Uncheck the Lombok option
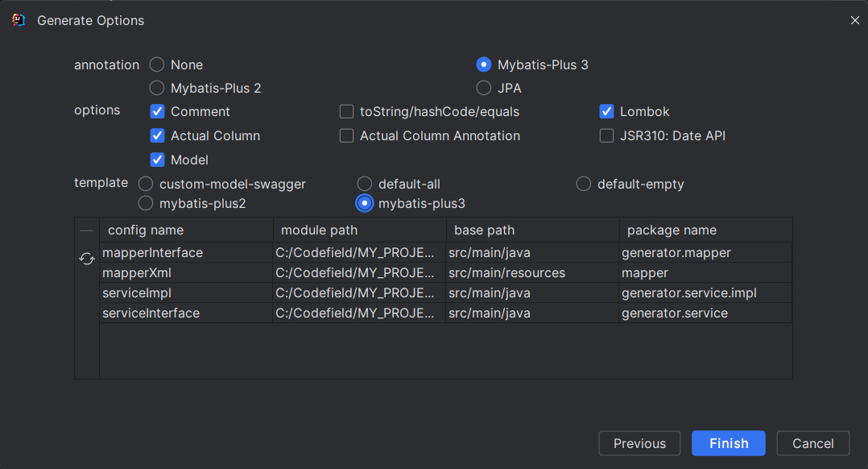Viewport: 868px width, 469px height. point(607,112)
